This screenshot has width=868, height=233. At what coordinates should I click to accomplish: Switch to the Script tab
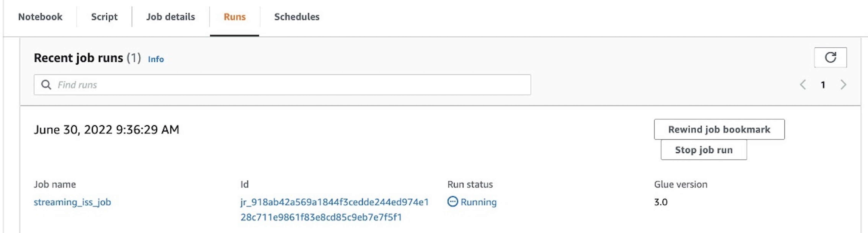(104, 17)
